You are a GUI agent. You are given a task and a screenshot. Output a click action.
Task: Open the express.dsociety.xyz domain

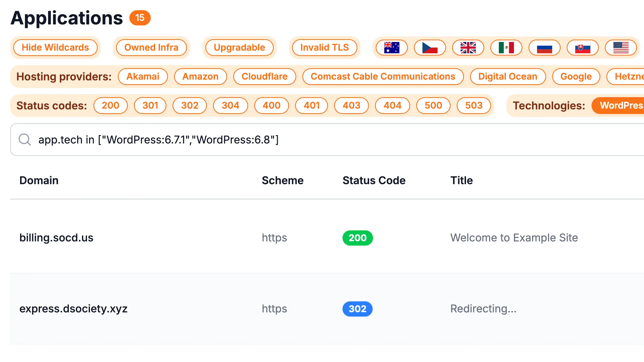[73, 309]
